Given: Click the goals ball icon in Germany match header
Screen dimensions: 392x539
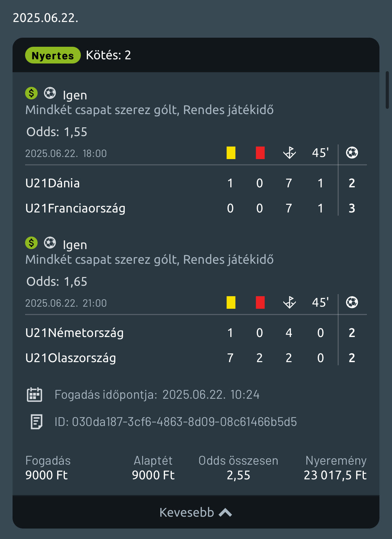Looking at the screenshot, I should 352,302.
